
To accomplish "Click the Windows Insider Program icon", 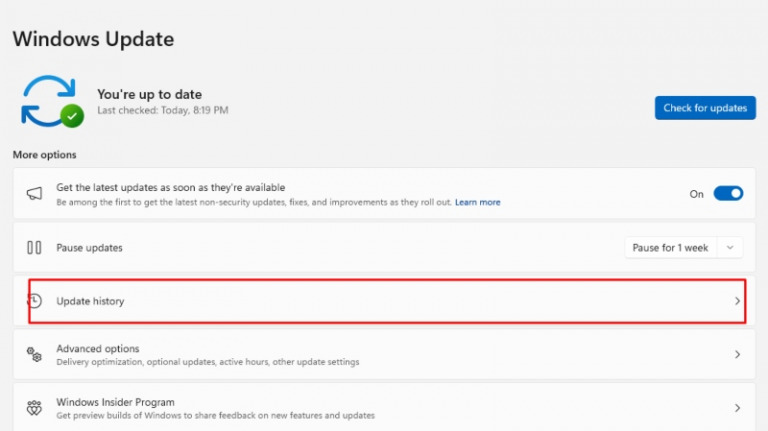I will (34, 408).
